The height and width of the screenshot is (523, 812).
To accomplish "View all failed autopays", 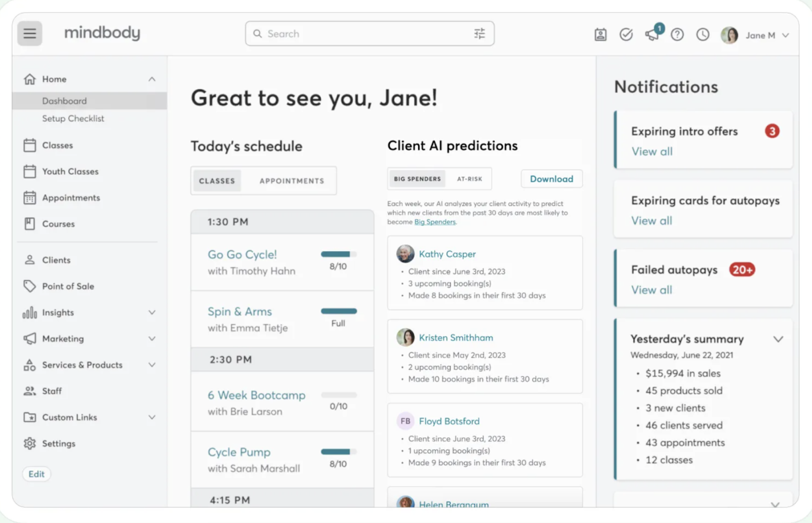I will click(651, 290).
